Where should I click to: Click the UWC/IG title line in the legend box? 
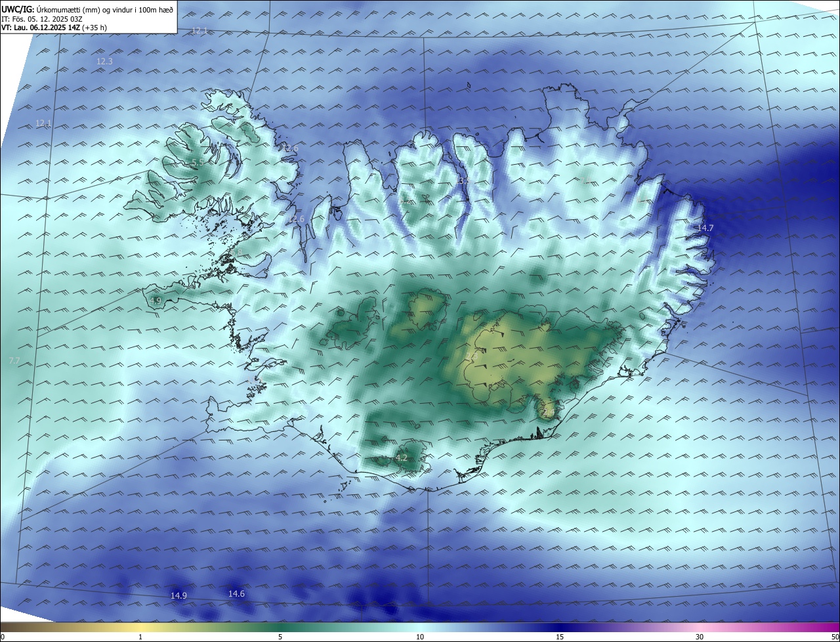coord(87,9)
